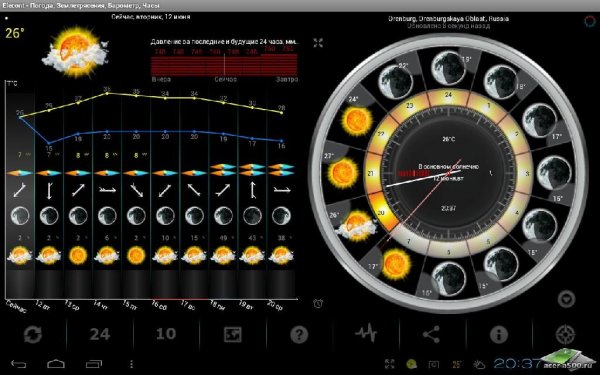Tap the clock center weather description text
The height and width of the screenshot is (375, 600).
[x=448, y=167]
